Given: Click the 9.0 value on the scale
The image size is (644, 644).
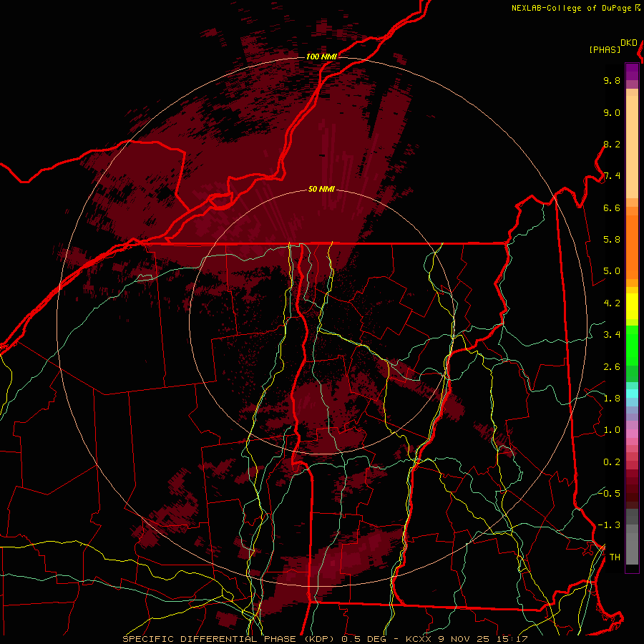Looking at the screenshot, I should tap(612, 112).
